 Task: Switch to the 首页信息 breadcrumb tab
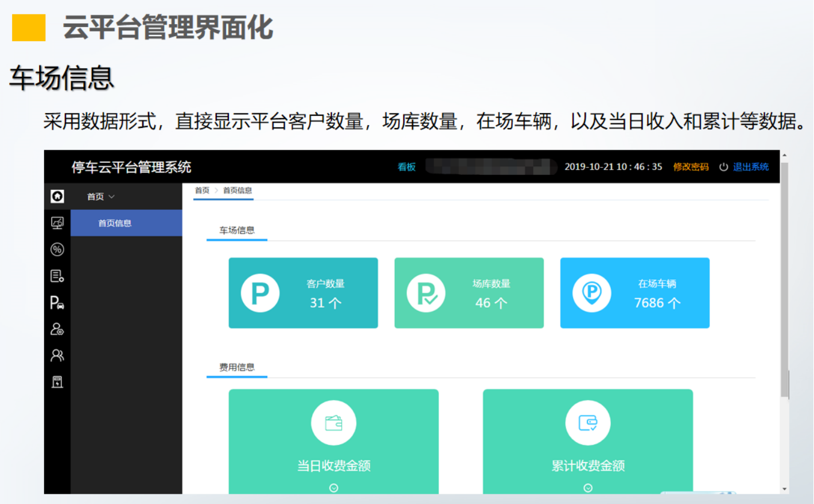(x=237, y=190)
